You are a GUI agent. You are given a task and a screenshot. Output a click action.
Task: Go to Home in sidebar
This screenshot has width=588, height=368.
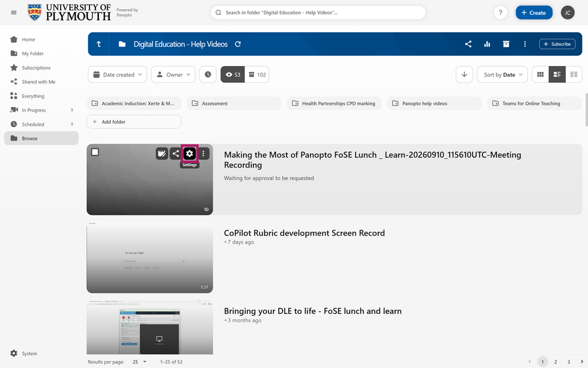[x=41, y=40]
